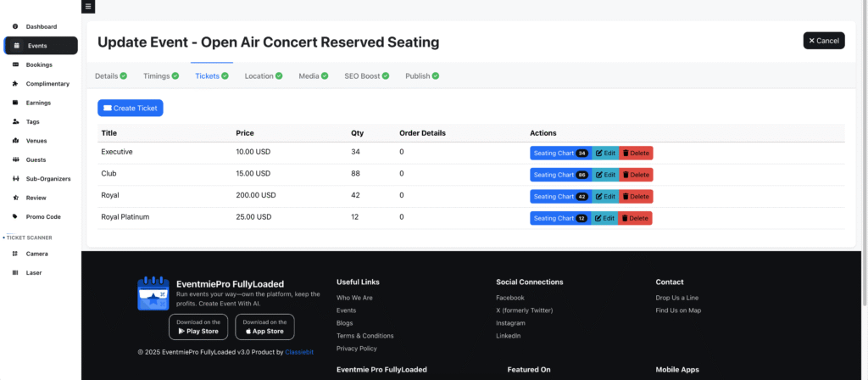Open the Complimentary section

[47, 84]
